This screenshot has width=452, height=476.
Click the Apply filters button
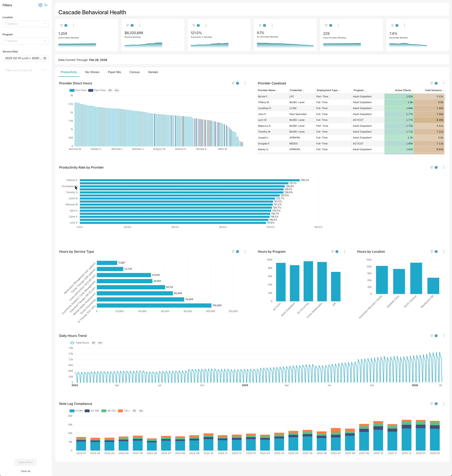click(x=25, y=462)
